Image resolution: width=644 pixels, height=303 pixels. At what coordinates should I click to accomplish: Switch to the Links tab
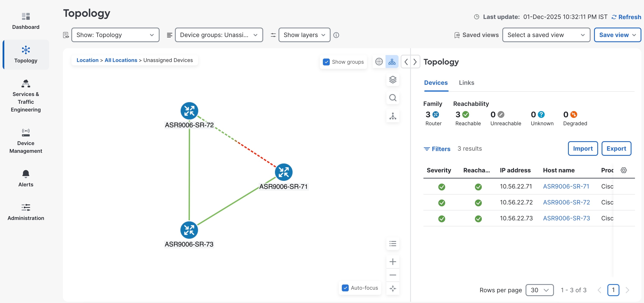(x=466, y=83)
